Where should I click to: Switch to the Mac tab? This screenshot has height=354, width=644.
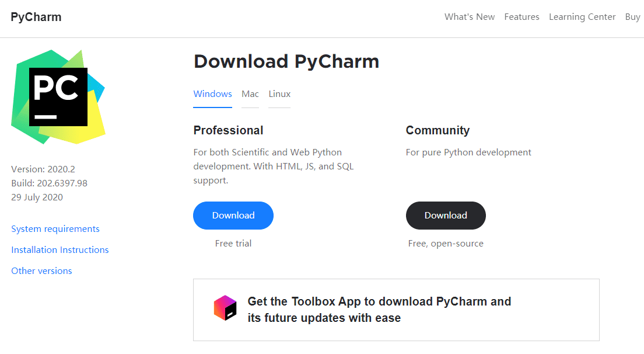click(x=250, y=94)
